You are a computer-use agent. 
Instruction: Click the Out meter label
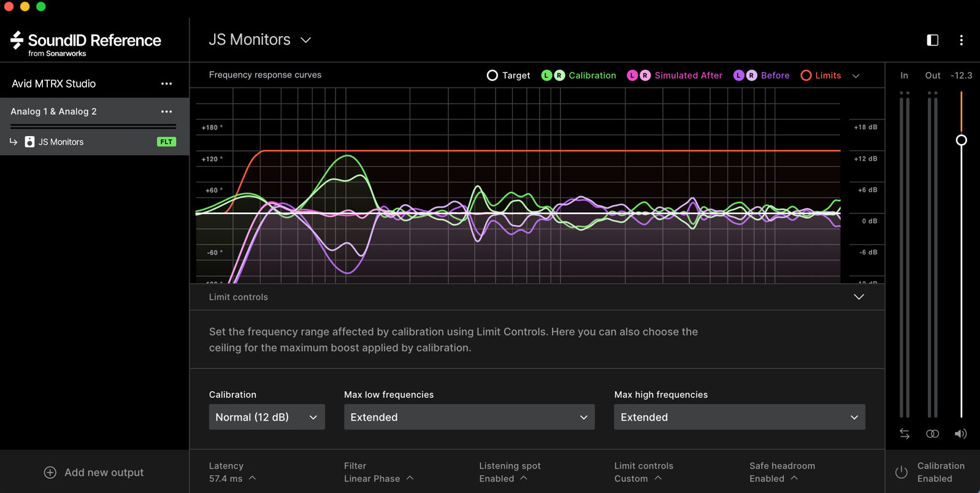point(932,75)
